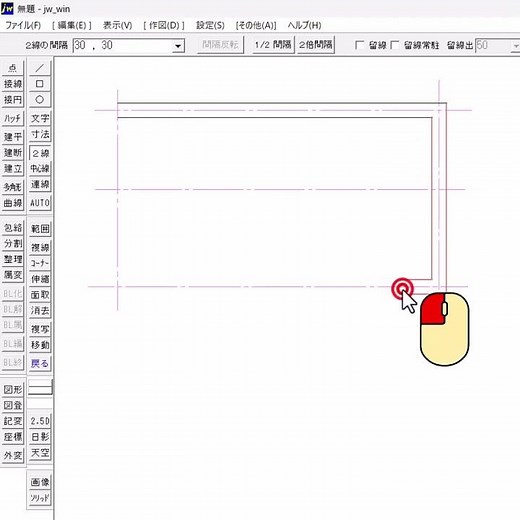This screenshot has width=520, height=520.
Task: Select the 複線 offset line tool
Action: [x=40, y=247]
